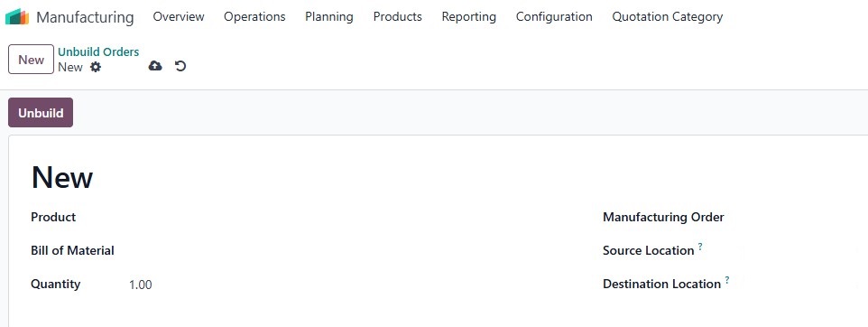Screen dimensions: 868x327
Task: Open the Overview menu
Action: tap(179, 16)
